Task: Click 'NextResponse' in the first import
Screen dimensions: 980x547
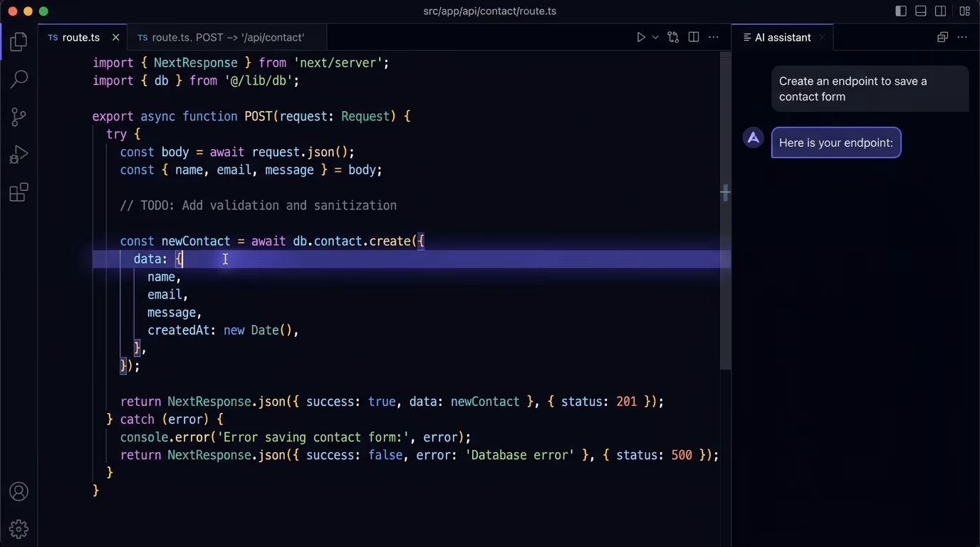Action: click(195, 63)
